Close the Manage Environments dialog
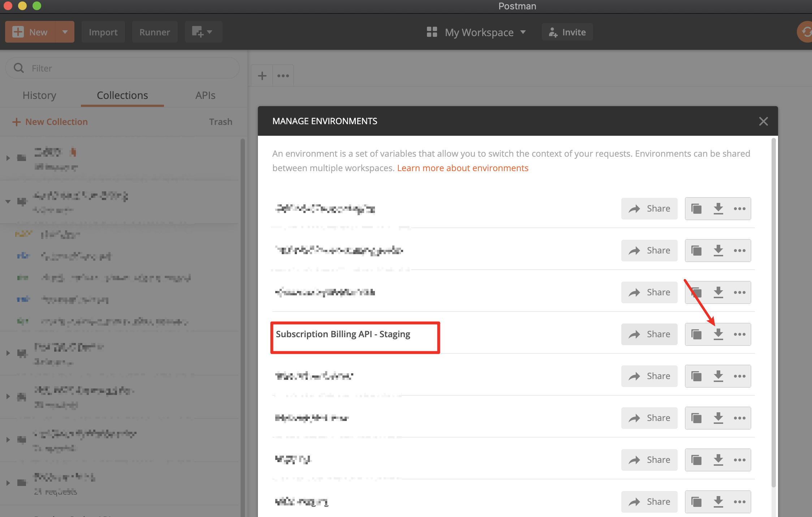This screenshot has height=517, width=812. pos(763,121)
